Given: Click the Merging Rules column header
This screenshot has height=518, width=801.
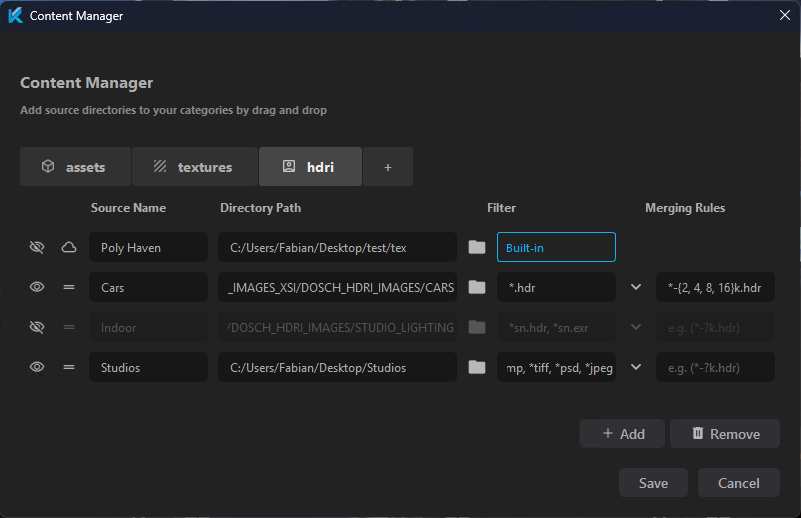Looking at the screenshot, I should (x=685, y=208).
